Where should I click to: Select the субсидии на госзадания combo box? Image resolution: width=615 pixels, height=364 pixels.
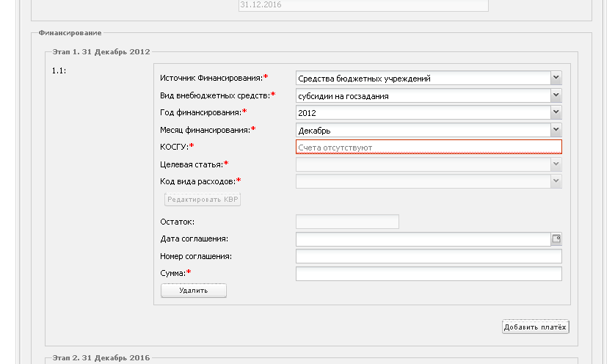point(423,95)
